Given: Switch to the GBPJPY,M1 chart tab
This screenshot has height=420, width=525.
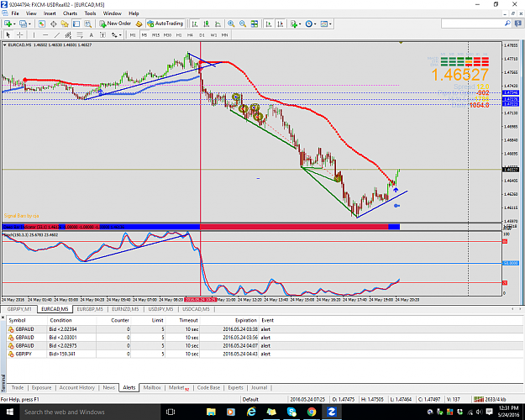Looking at the screenshot, I should tap(19, 309).
